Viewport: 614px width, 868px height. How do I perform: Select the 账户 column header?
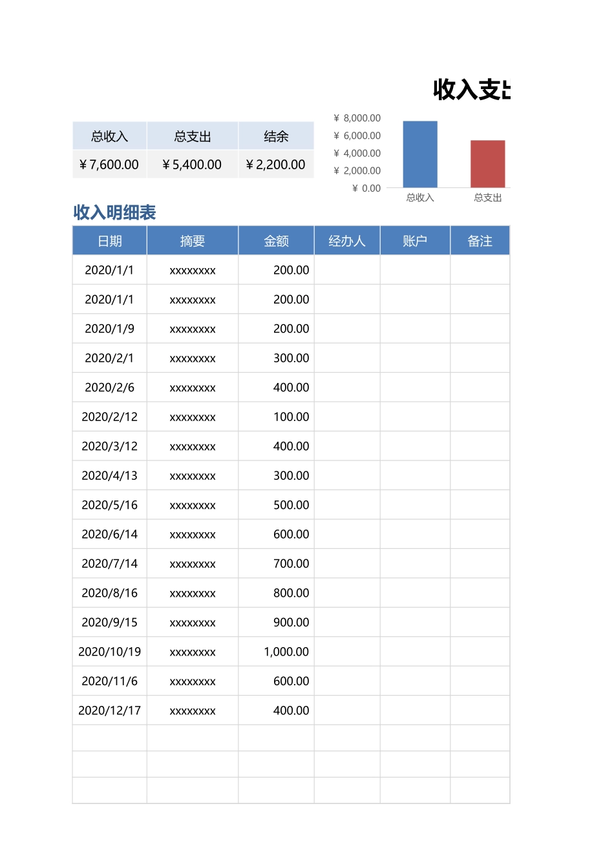[414, 240]
